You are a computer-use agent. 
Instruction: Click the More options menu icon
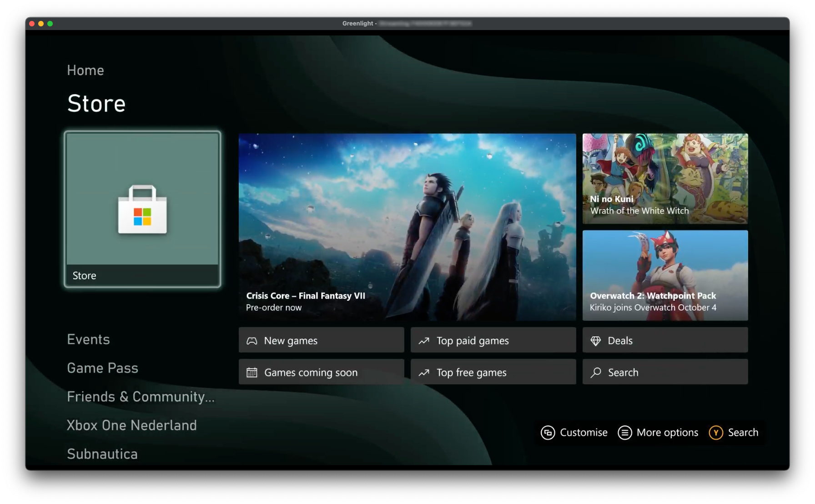624,433
